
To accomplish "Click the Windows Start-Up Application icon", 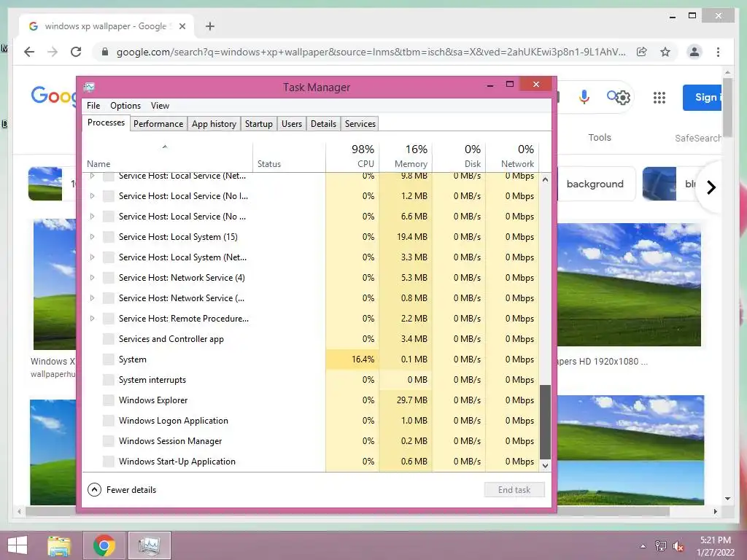I will pos(109,462).
